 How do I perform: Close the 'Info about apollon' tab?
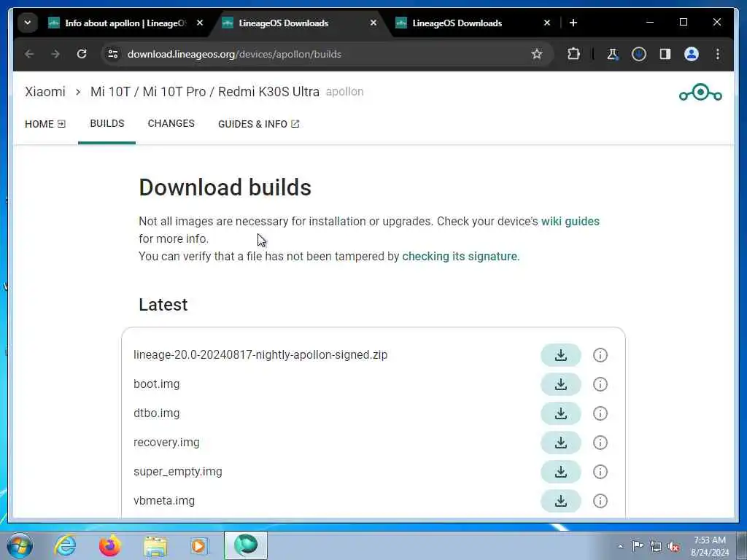click(x=200, y=23)
